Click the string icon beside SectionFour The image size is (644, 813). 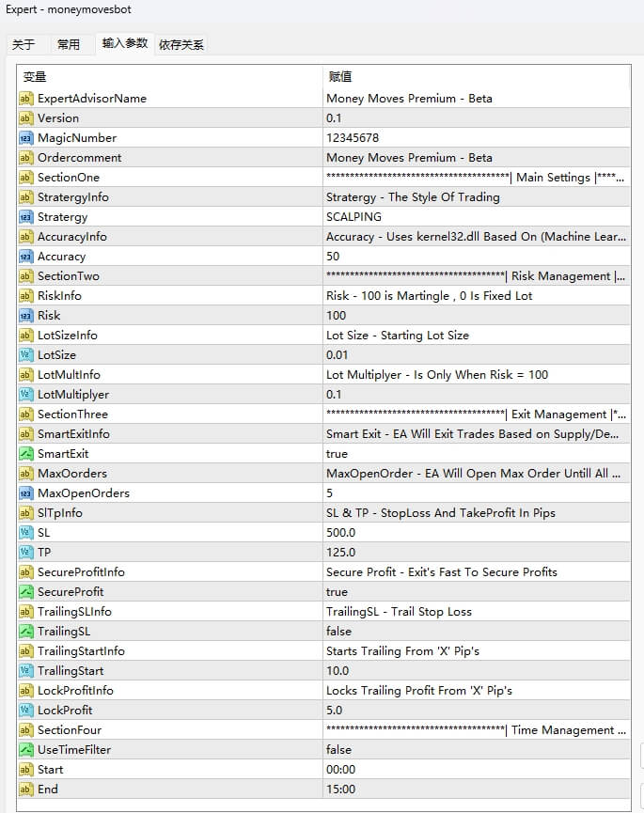click(x=26, y=730)
